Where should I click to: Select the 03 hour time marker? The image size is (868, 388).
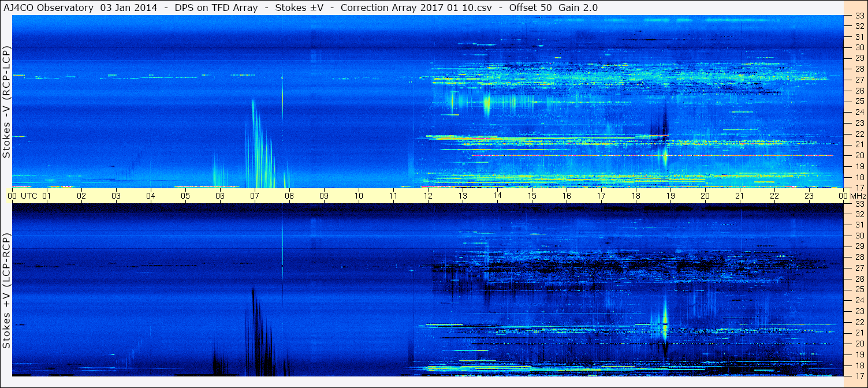point(116,196)
